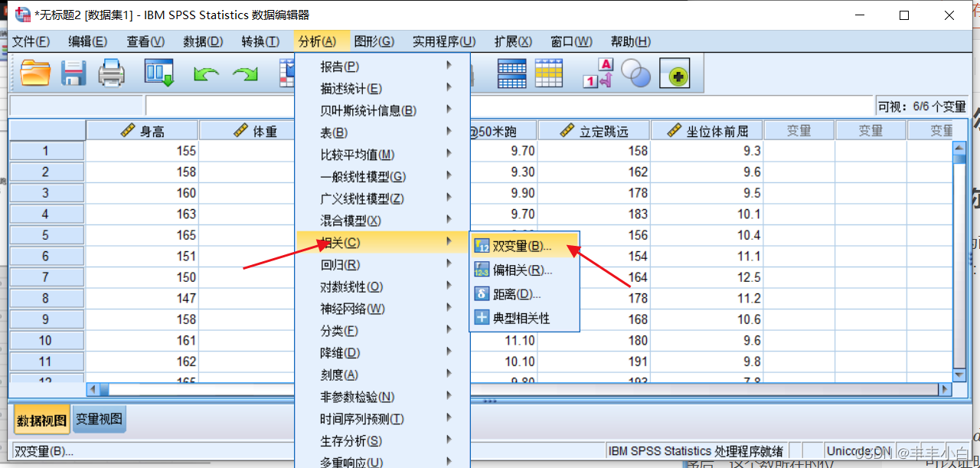Viewport: 980px width, 468px height.
Task: Expand the 贝叶斯统计信息(B) submenu
Action: point(382,110)
